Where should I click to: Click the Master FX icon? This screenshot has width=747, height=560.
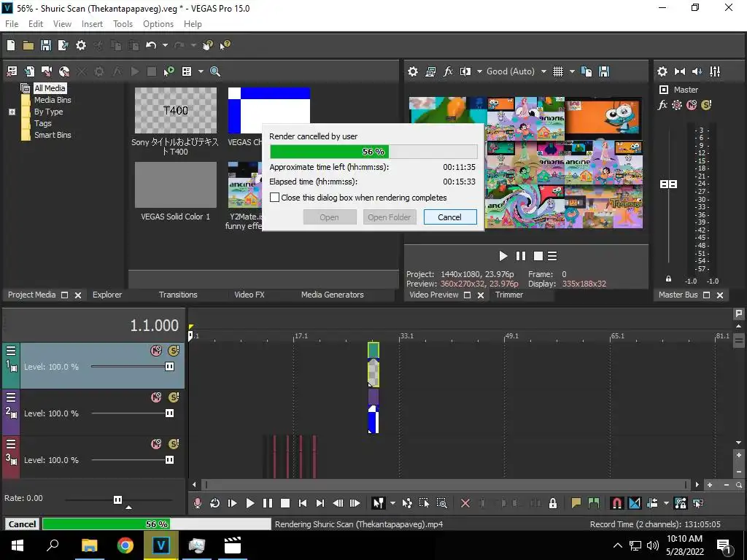[x=662, y=105]
